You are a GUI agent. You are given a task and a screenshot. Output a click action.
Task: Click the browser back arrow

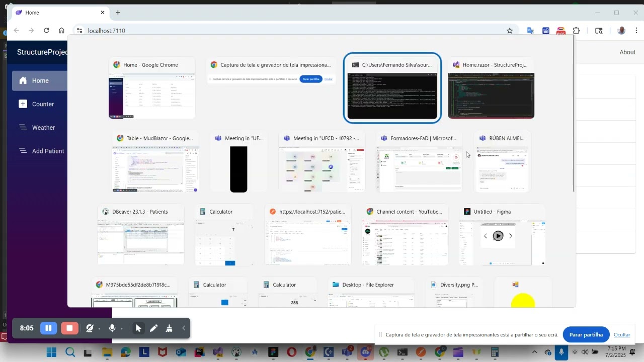[16, 31]
